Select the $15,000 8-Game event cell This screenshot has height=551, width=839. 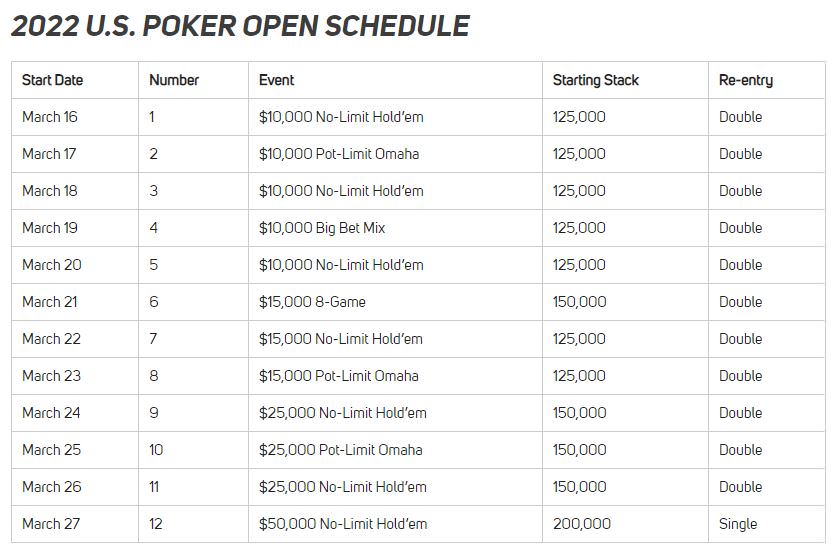[x=312, y=302]
